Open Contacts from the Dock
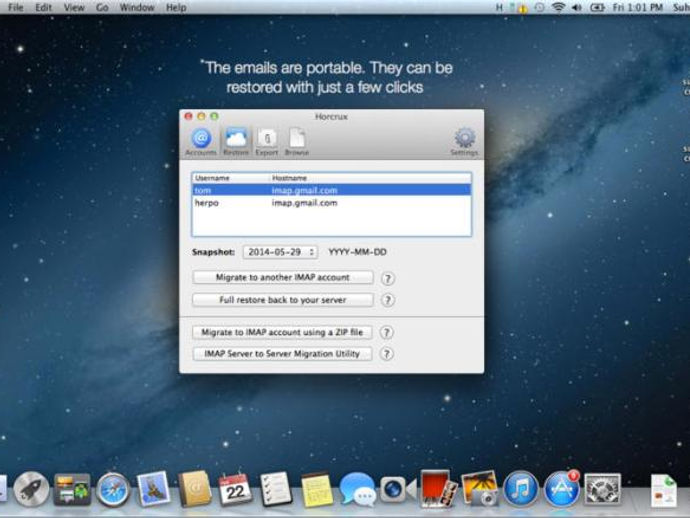Image resolution: width=690 pixels, height=518 pixels. (x=195, y=489)
